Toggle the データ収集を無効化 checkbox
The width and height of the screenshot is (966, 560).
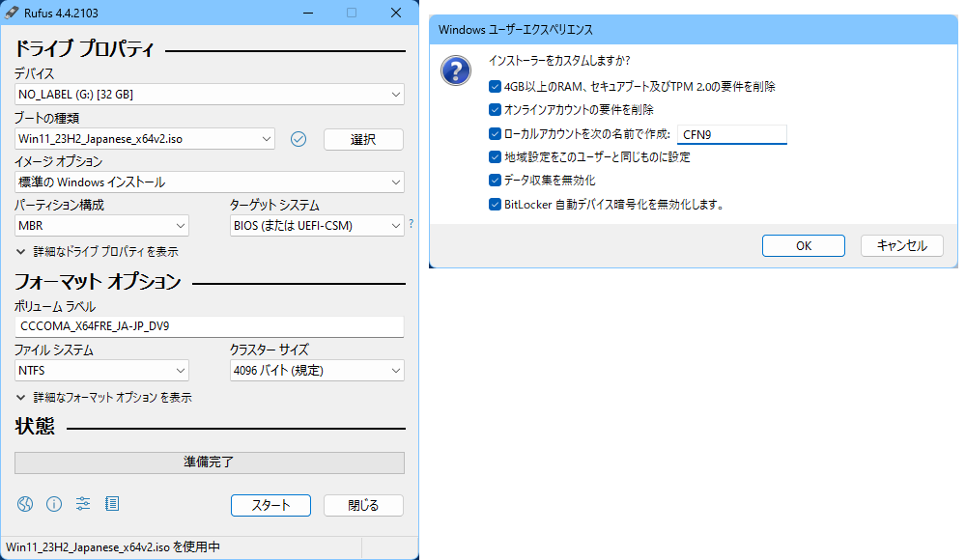click(x=496, y=180)
